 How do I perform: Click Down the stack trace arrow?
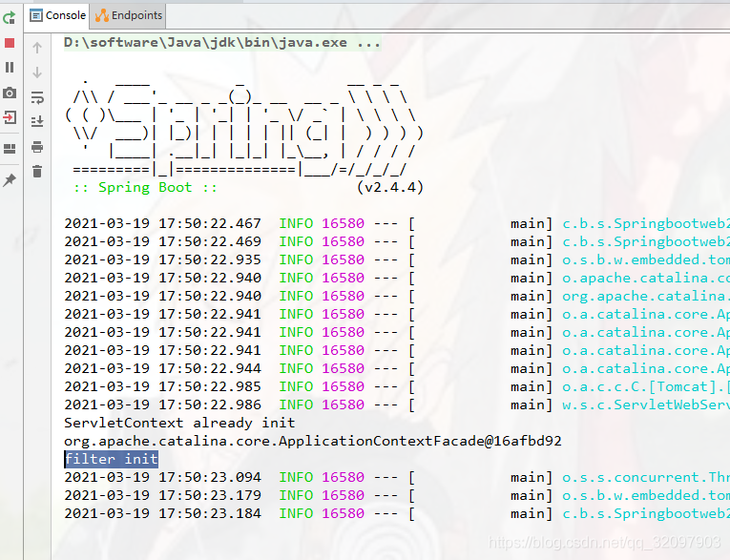point(37,73)
